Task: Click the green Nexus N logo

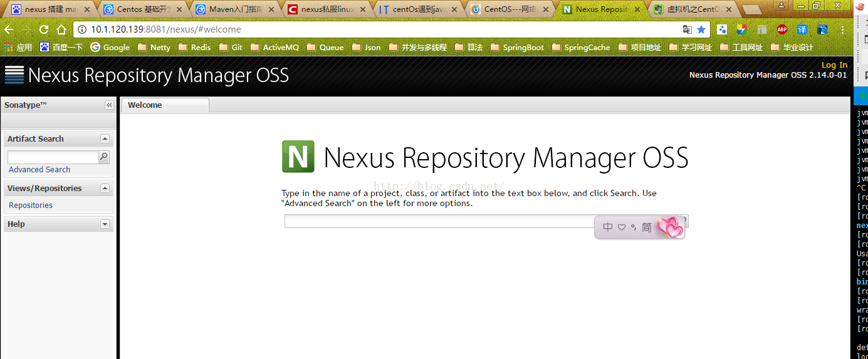Action: pos(298,157)
